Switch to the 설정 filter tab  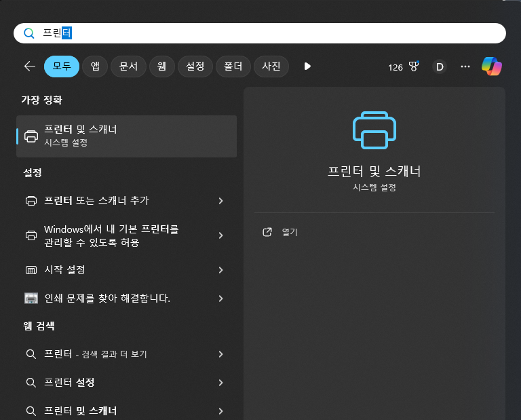[195, 66]
